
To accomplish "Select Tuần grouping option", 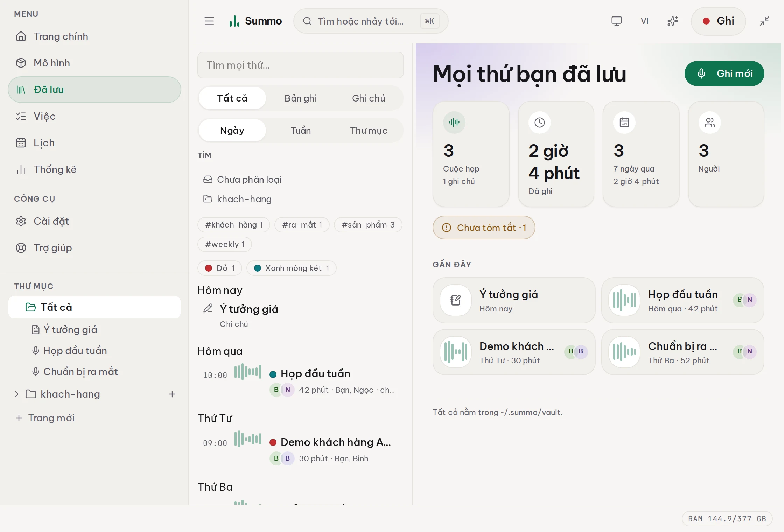I will [x=301, y=130].
